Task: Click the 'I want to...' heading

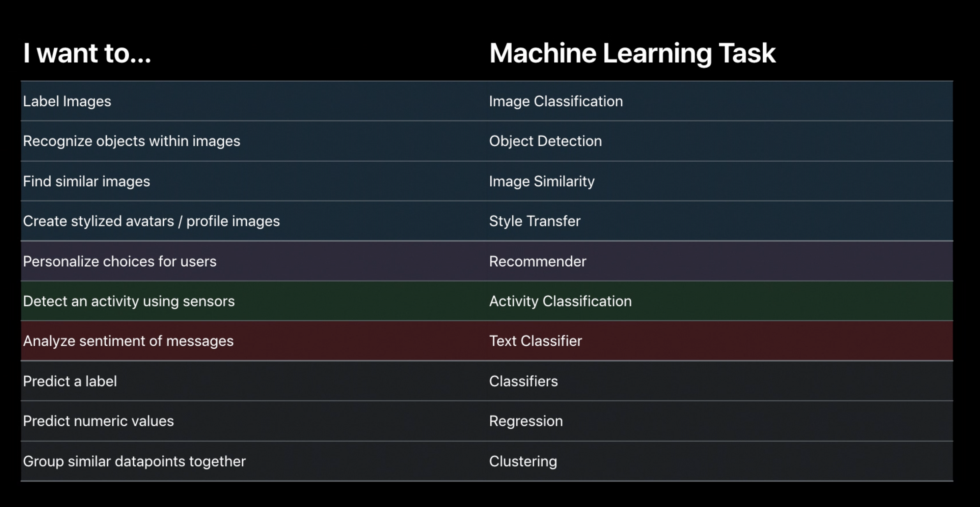Action: click(x=87, y=53)
